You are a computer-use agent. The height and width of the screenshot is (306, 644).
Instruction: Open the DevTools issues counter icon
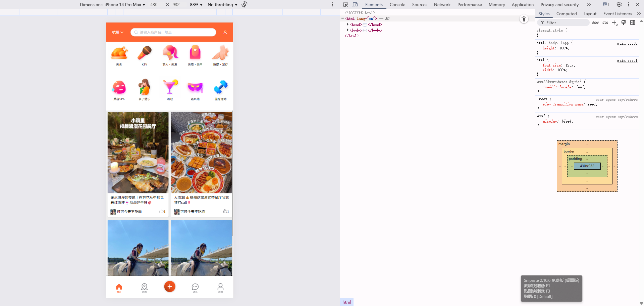[x=606, y=4]
